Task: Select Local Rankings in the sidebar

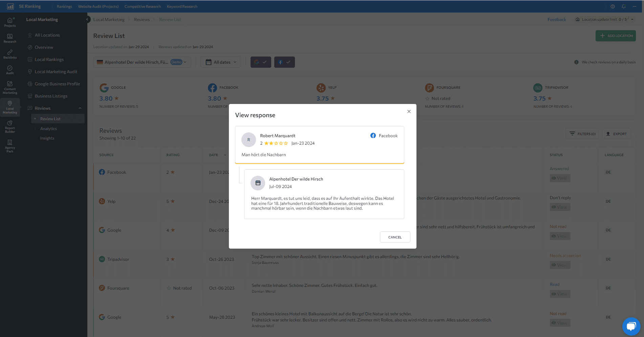Action: [x=49, y=60]
